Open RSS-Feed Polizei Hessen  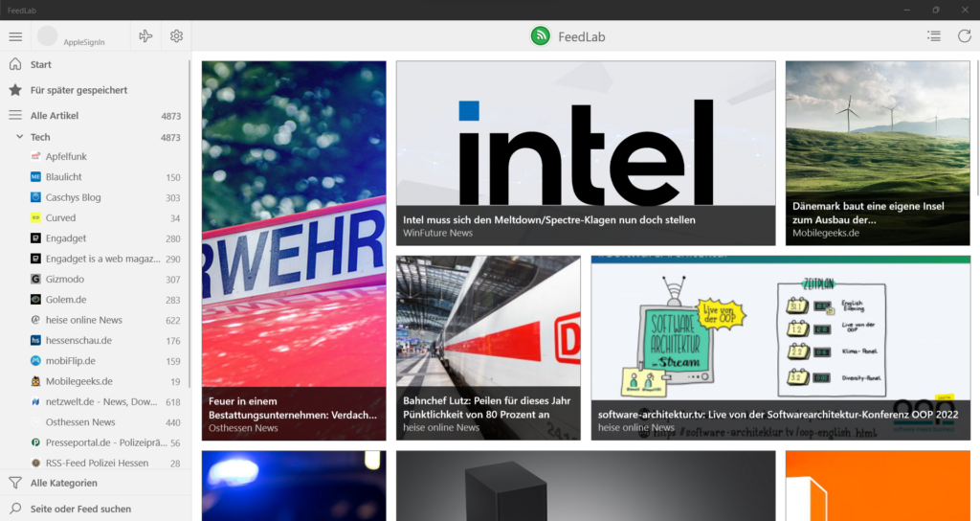point(94,463)
